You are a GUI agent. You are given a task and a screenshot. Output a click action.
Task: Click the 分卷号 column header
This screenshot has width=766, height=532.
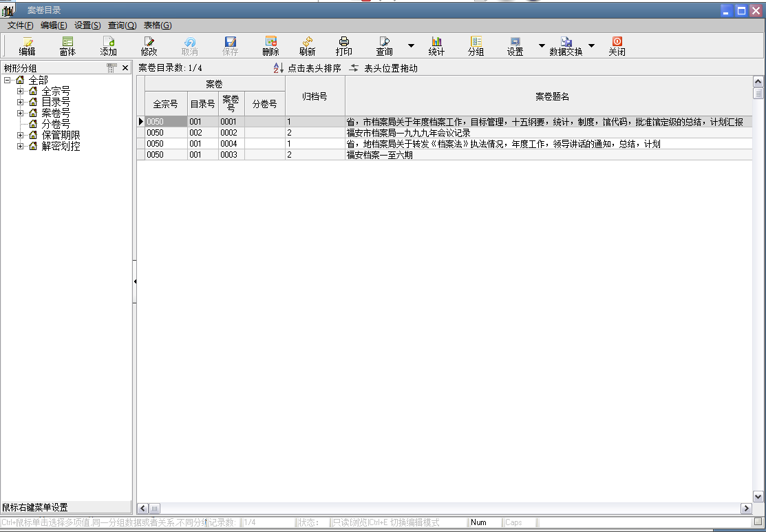(265, 104)
